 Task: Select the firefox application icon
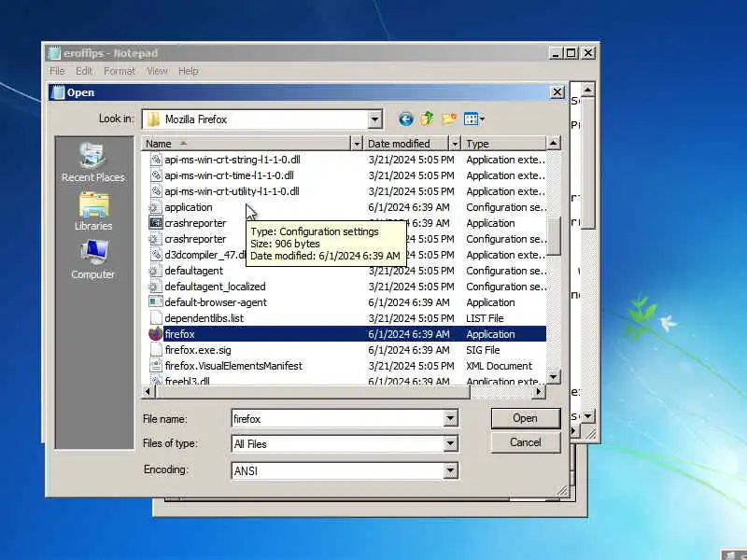[x=155, y=334]
